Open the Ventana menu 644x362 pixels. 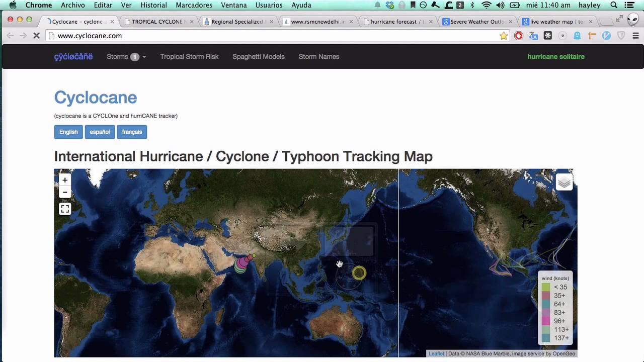coord(234,5)
